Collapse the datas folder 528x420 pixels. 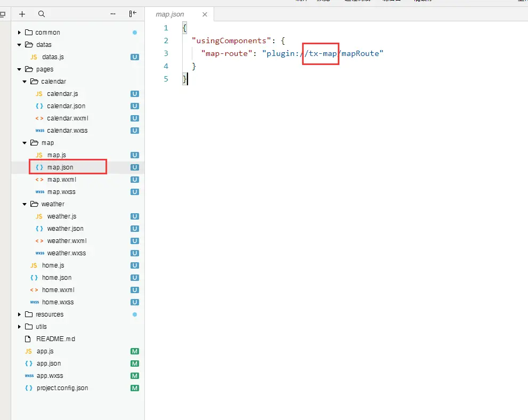[x=19, y=44]
